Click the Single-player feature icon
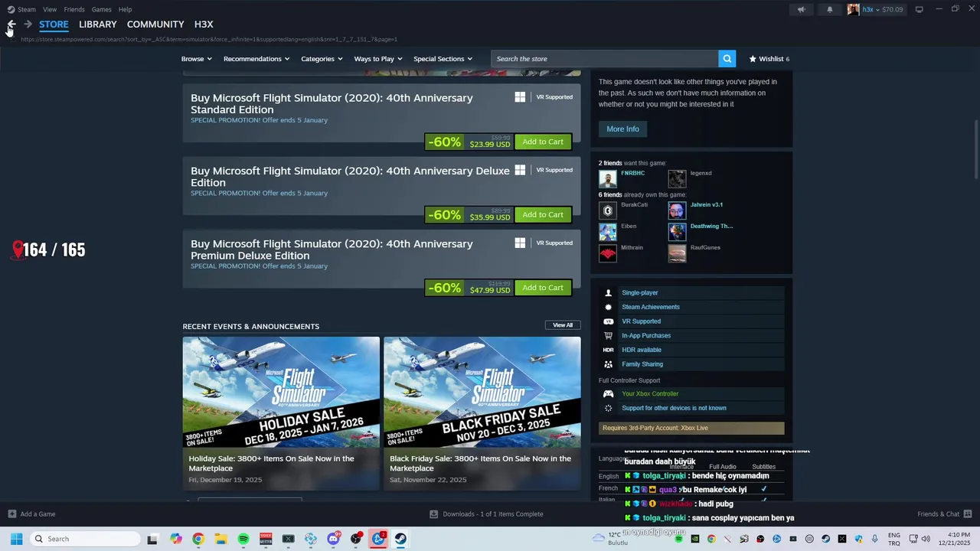Viewport: 980px width, 551px height. tap(609, 293)
